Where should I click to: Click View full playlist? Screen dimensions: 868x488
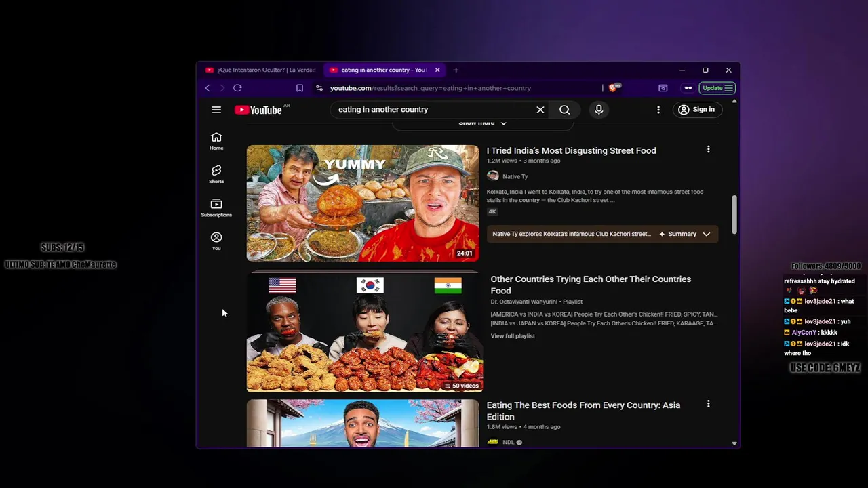pyautogui.click(x=513, y=336)
